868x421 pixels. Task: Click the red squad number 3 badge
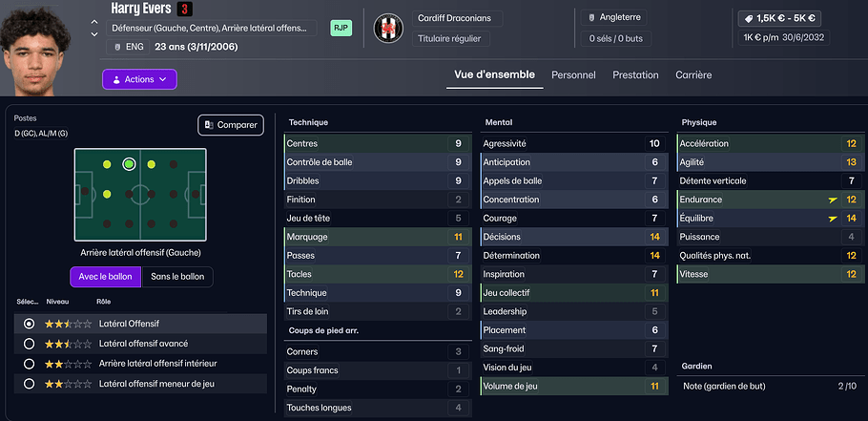click(x=185, y=10)
